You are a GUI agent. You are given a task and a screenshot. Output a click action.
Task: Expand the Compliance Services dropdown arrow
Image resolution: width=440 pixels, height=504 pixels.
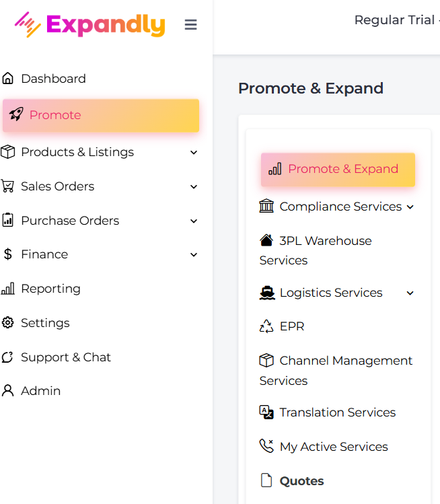pyautogui.click(x=410, y=207)
